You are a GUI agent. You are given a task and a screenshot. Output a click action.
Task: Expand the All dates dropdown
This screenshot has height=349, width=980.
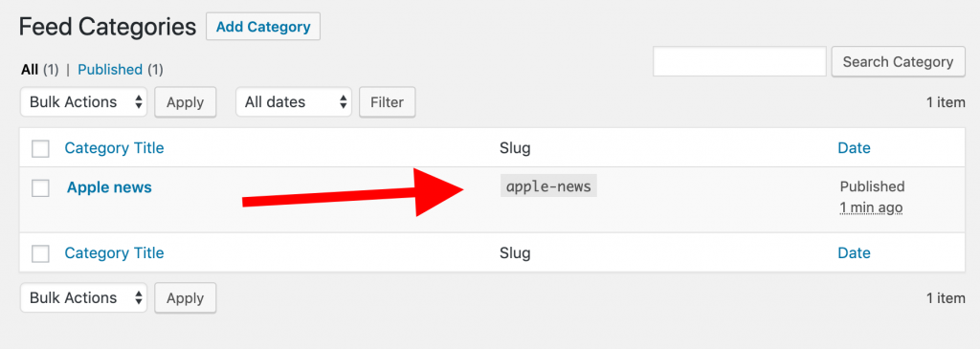294,101
